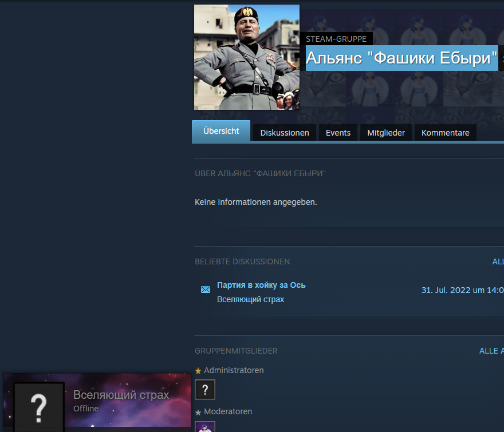Click the Offline status in hover card
Screen dimensions: 504x432
coord(86,409)
